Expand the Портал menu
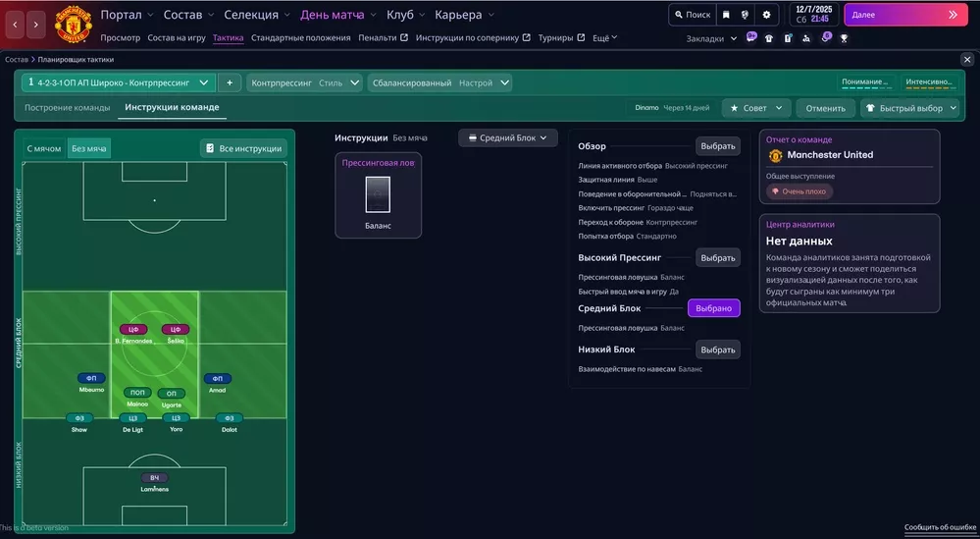Viewport: 980px width, 539px height. 126,15
